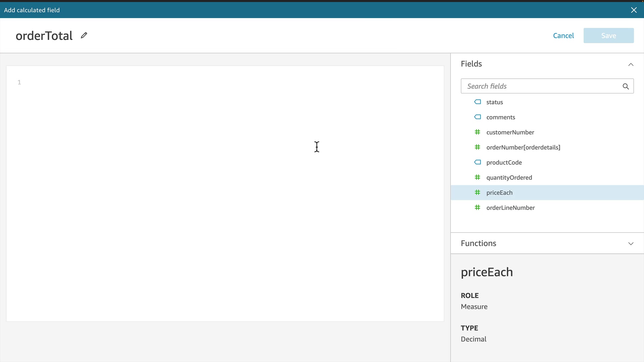Choose the quantityOrdered field name
Viewport: 644px width, 362px height.
tap(509, 178)
